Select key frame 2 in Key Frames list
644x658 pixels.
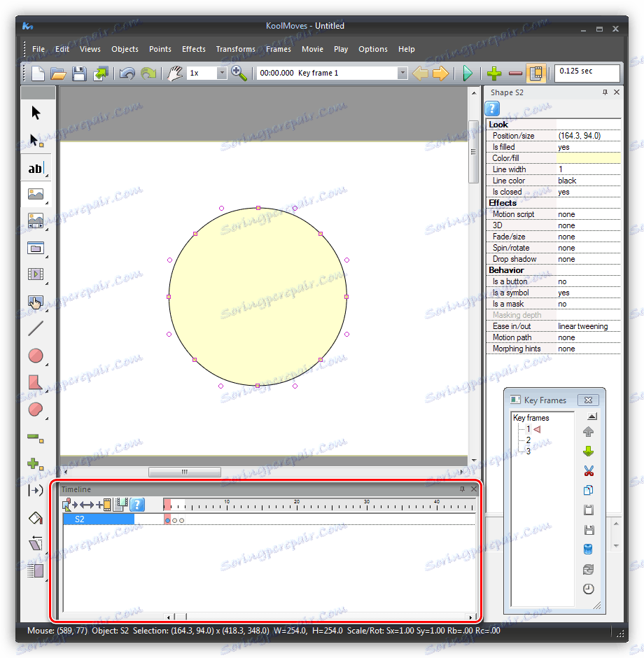528,440
